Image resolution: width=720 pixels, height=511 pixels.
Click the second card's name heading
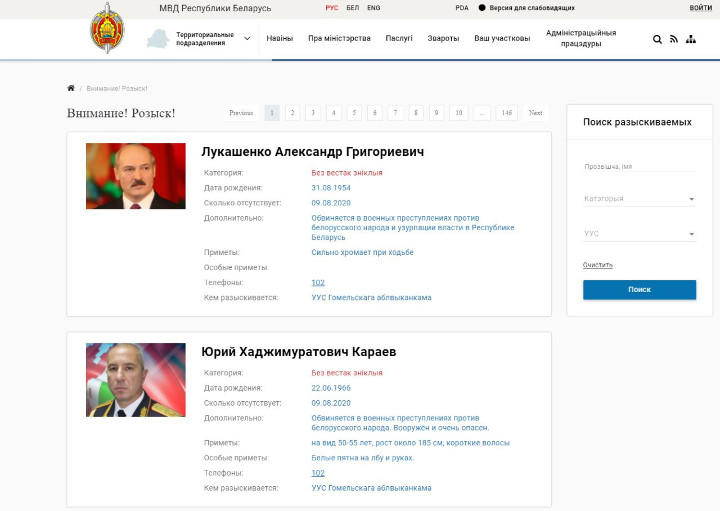pos(298,352)
